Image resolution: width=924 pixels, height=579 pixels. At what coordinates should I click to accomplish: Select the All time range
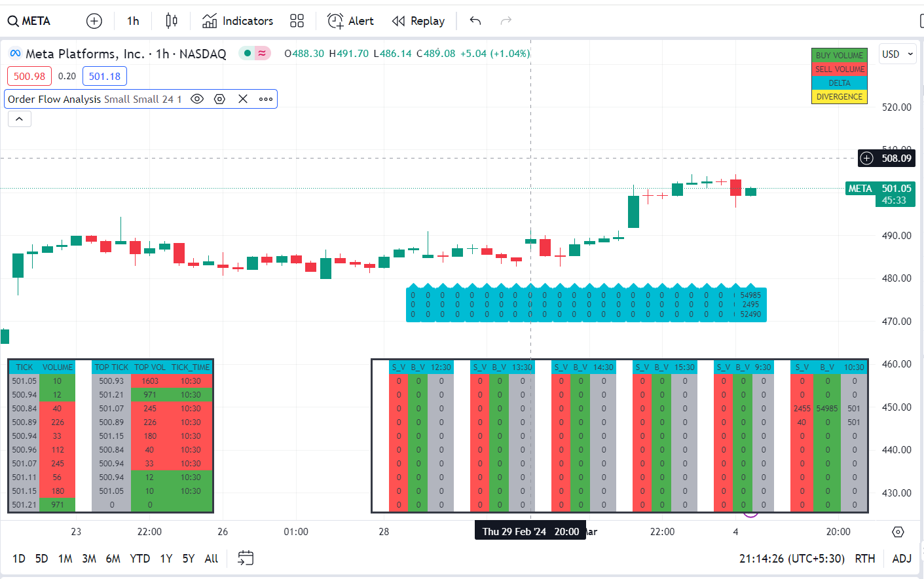[211, 559]
